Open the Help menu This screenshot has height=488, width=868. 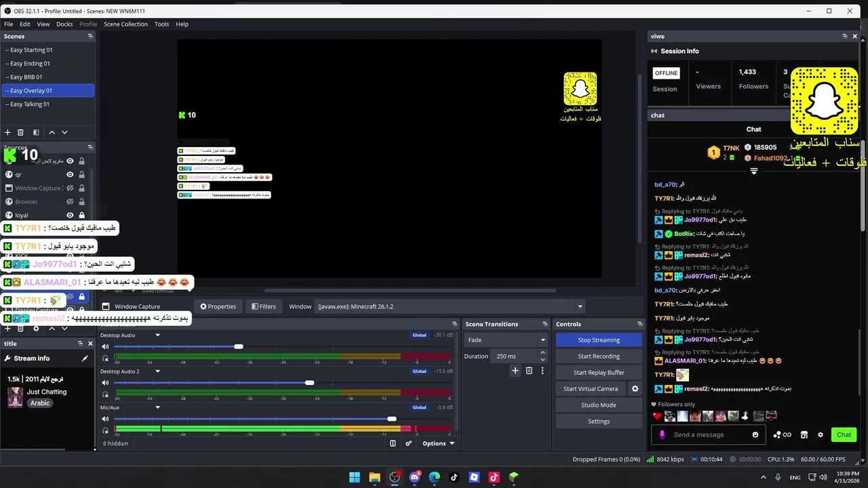point(182,24)
